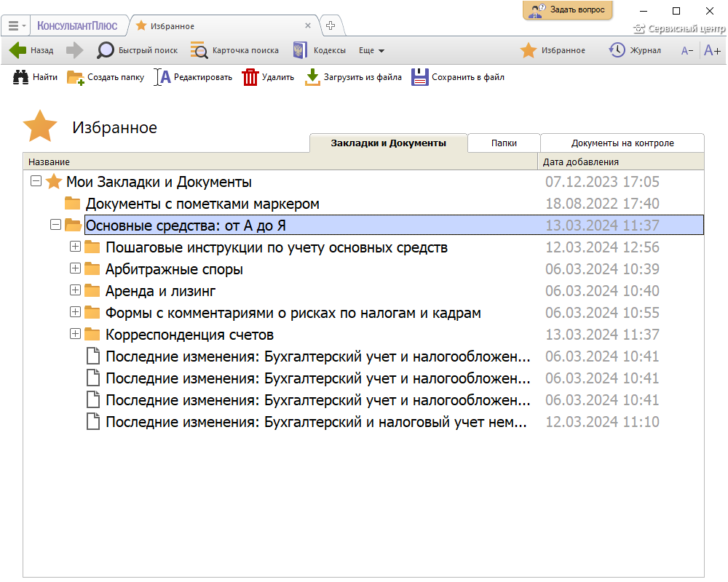Image resolution: width=728 pixels, height=582 pixels.
Task: Click the КонсультантПлюс home tab
Action: tap(77, 26)
